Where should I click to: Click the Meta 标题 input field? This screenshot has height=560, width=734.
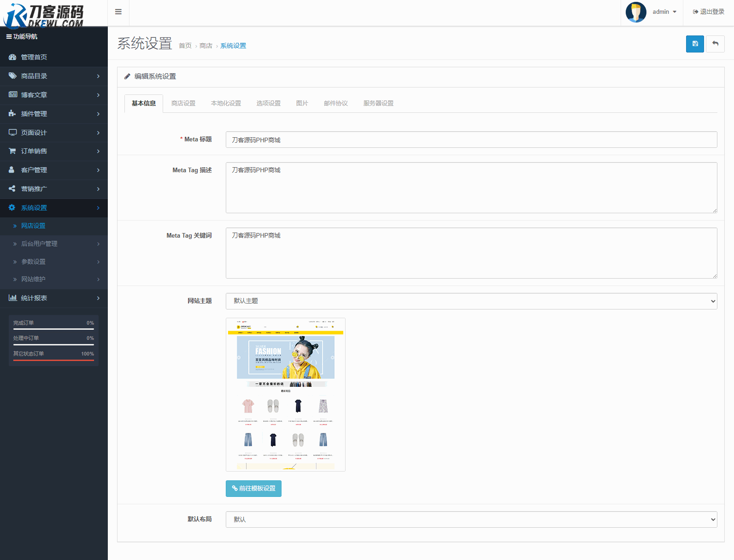click(x=471, y=140)
